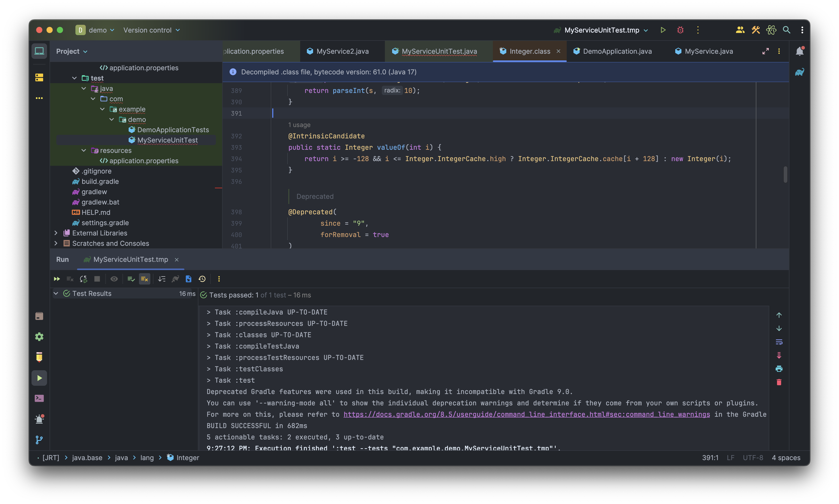This screenshot has width=839, height=504.
Task: Close the Integer.class tab
Action: click(x=558, y=51)
